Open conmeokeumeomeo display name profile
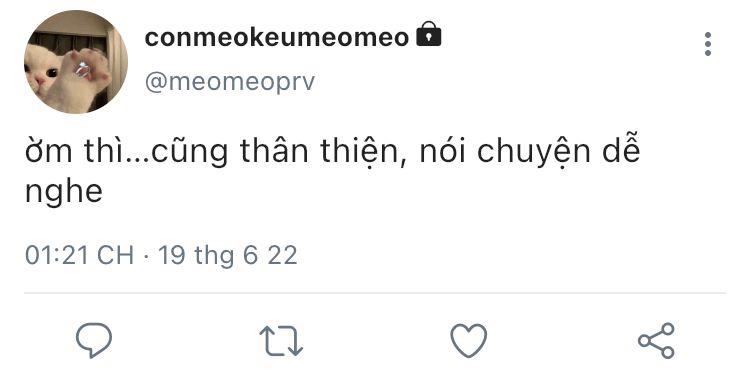This screenshot has width=750, height=383. (277, 37)
